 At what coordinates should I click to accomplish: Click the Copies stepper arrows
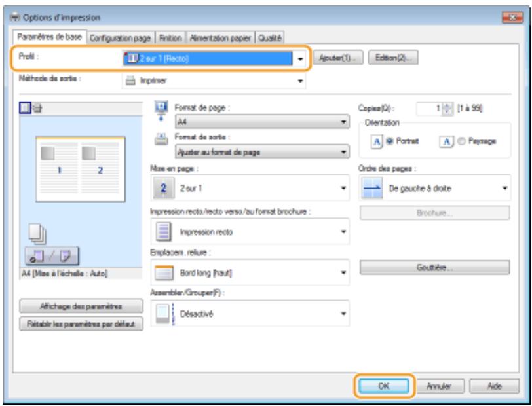[448, 109]
